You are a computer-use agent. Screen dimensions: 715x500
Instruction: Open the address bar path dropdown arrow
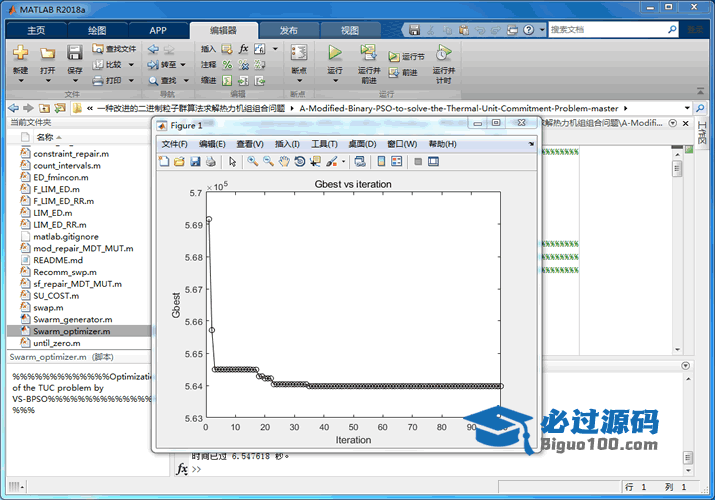pos(687,108)
